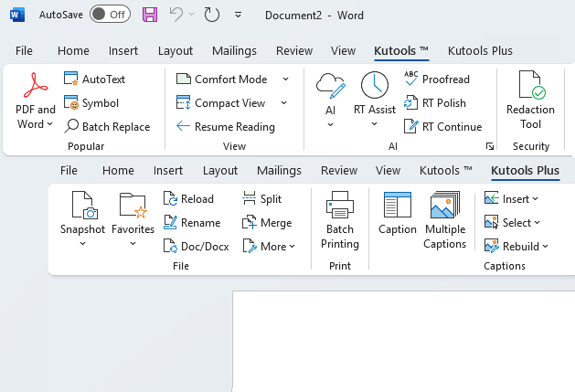Image resolution: width=575 pixels, height=392 pixels.
Task: Switch to Home tab in top ribbon
Action: pos(73,50)
